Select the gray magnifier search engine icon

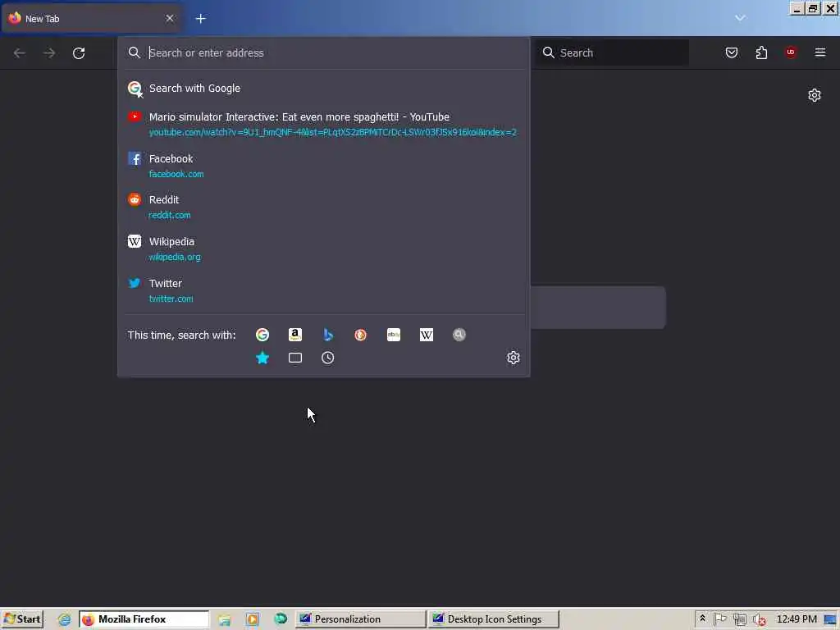point(459,335)
